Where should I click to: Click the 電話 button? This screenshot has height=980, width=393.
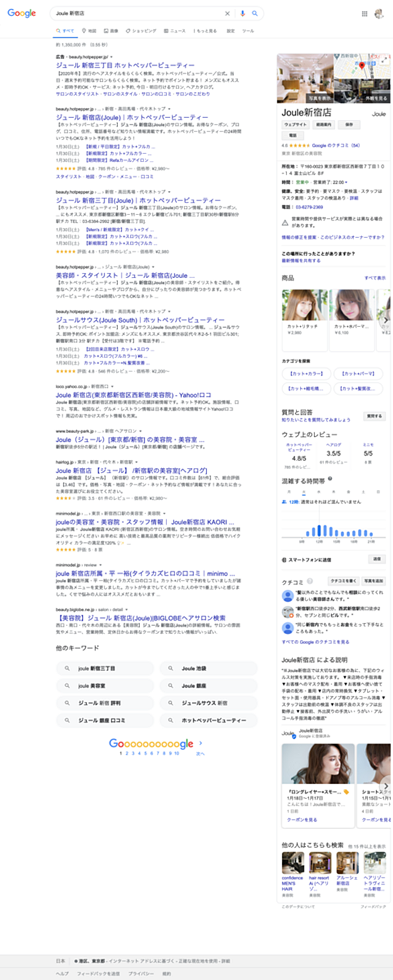coord(292,135)
